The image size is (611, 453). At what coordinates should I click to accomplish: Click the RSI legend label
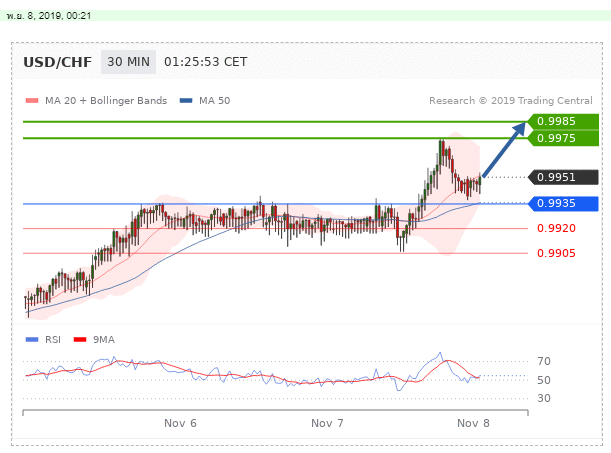(x=53, y=340)
